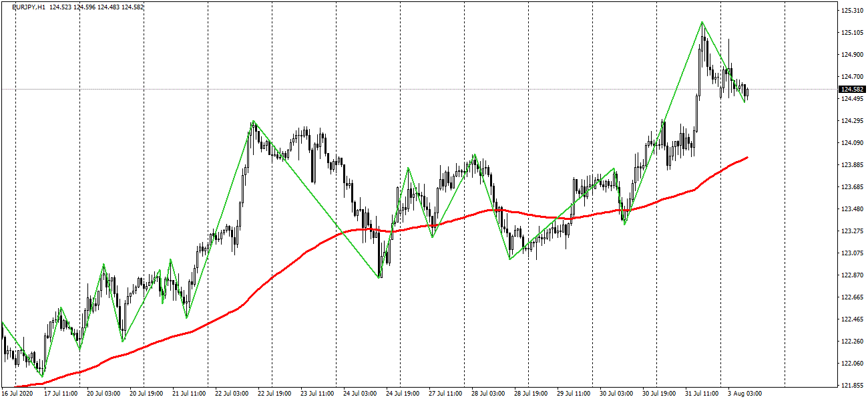The image size is (868, 401).
Task: Click the 28 Jul 03:00 time label
Action: click(x=488, y=394)
